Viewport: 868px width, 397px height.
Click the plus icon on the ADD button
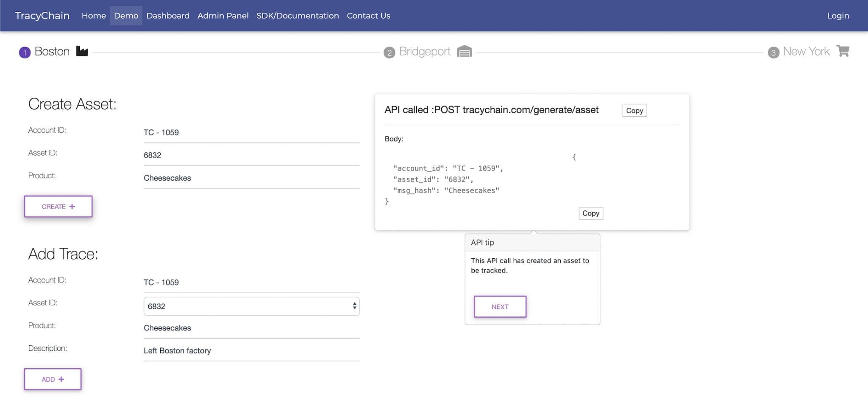point(62,379)
